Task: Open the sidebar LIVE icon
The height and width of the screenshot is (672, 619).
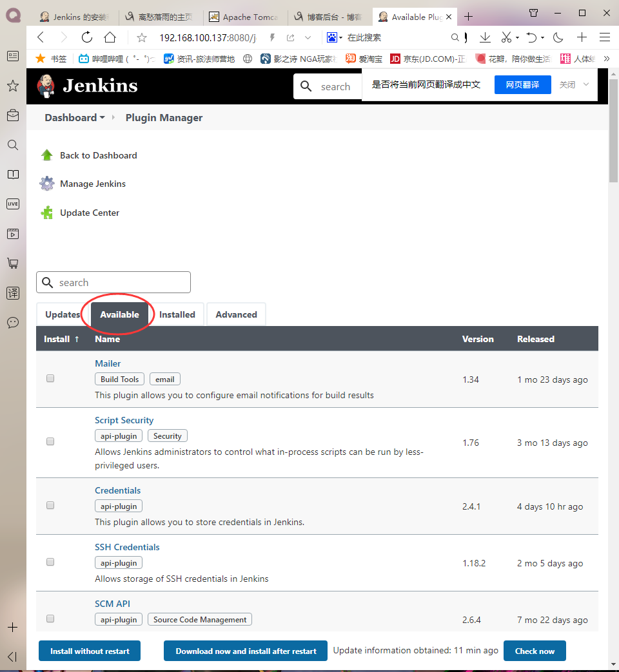Action: click(13, 204)
